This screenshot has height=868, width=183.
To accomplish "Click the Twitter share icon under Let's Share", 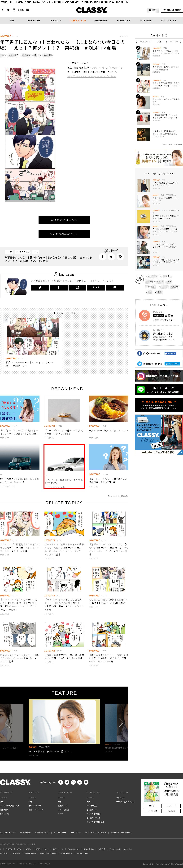I will click(111, 257).
